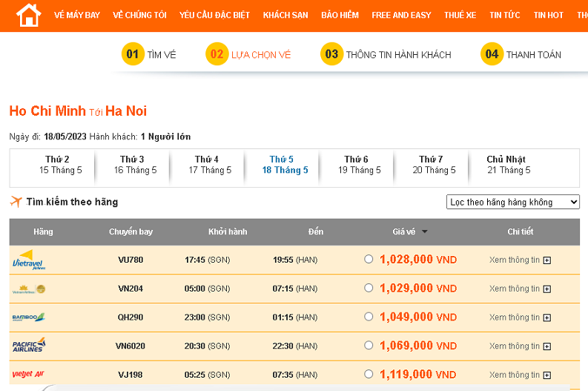Click the 1,069,000 VND price
The height and width of the screenshot is (391, 588).
(x=418, y=346)
